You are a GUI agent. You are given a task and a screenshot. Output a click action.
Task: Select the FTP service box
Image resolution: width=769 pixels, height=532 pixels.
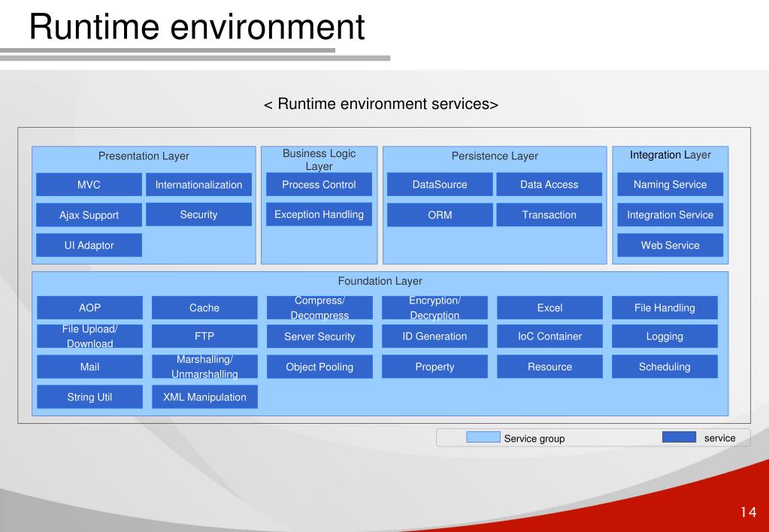[x=204, y=336]
